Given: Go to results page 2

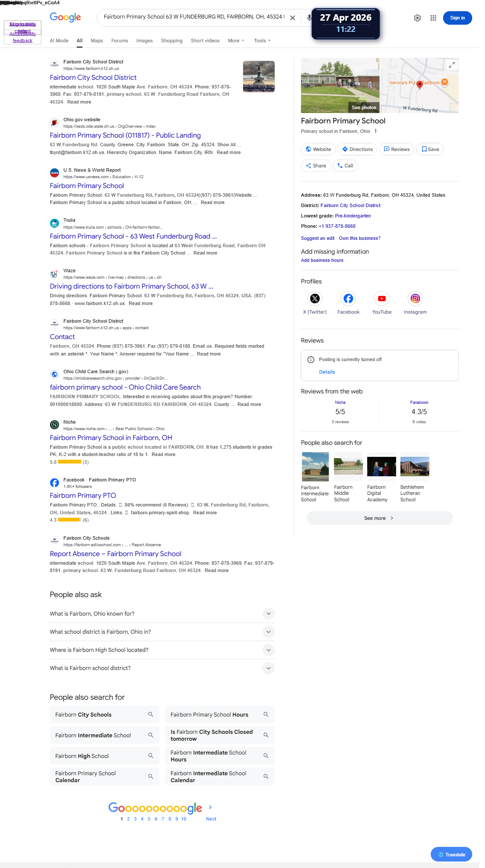Looking at the screenshot, I should 128,819.
